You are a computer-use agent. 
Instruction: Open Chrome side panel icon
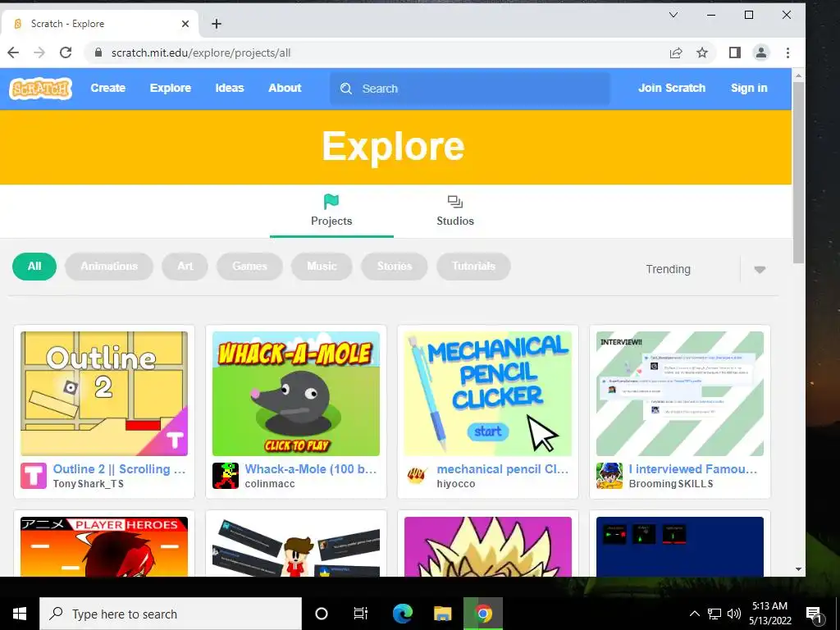pyautogui.click(x=734, y=52)
